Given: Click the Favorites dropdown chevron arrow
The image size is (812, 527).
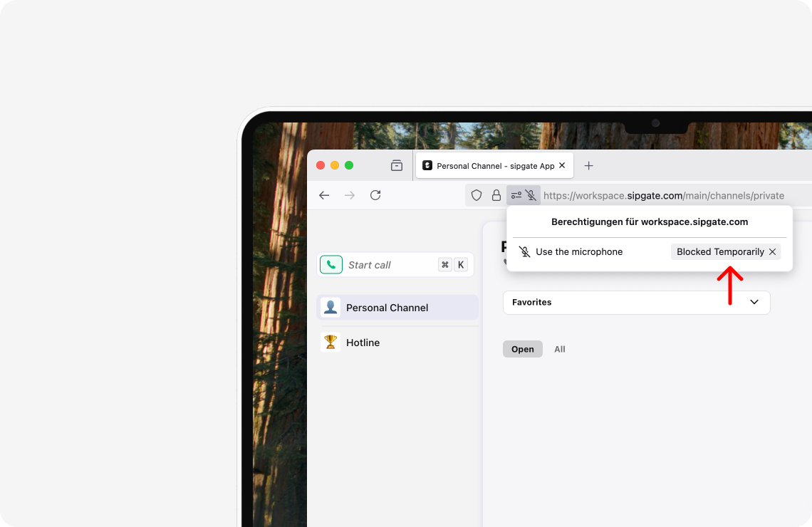Looking at the screenshot, I should tap(754, 303).
